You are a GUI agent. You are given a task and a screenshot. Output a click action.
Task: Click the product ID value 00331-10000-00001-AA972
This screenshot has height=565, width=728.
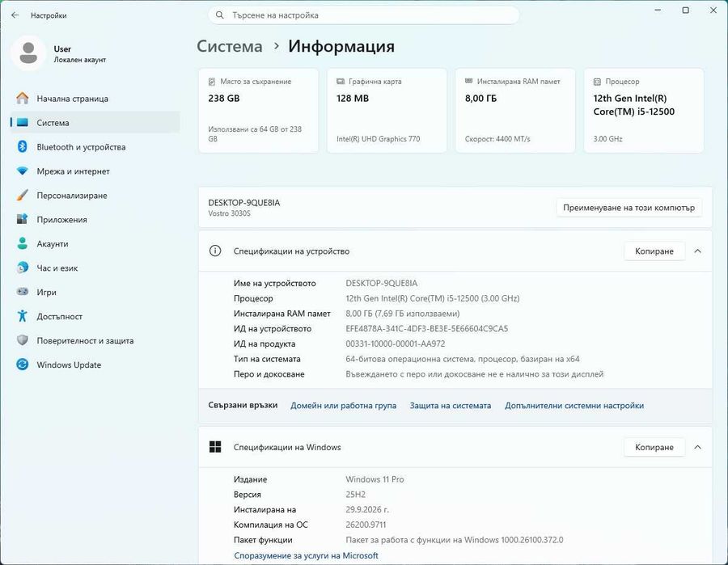click(395, 344)
